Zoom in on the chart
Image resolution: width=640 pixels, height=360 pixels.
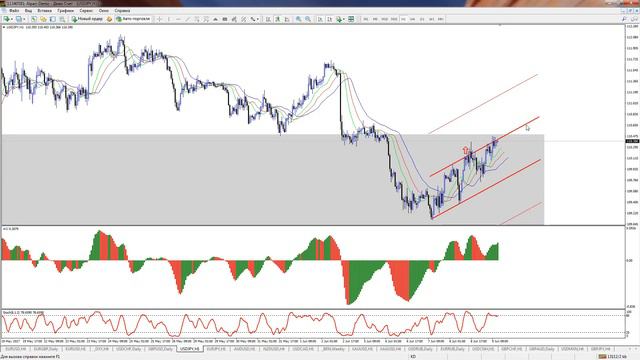pyautogui.click(x=299, y=19)
